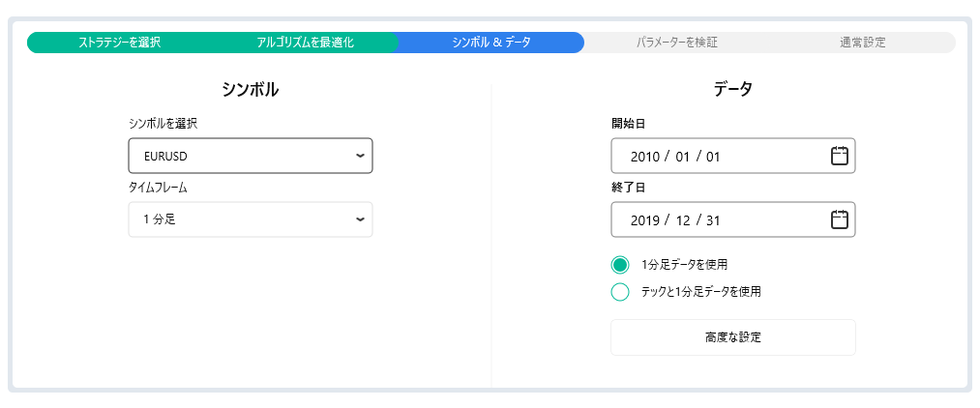Click the start date month 01 field
This screenshot has width=980, height=408.
[x=683, y=156]
